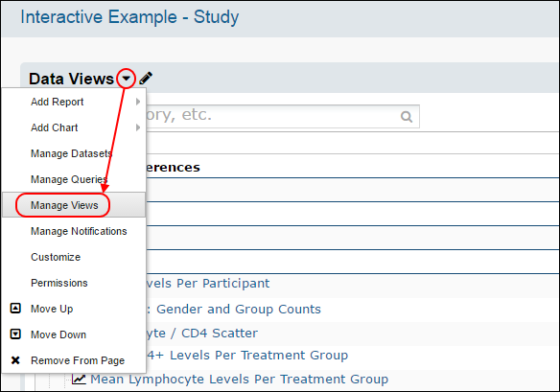Screen dimensions: 560x392
Task: Click the pencil edit icon beside Data Views
Action: (x=146, y=78)
